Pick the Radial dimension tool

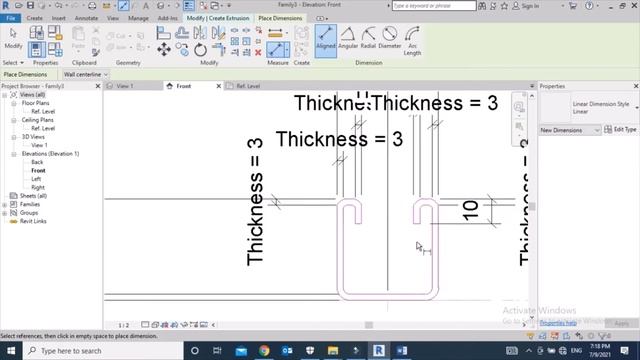click(368, 38)
